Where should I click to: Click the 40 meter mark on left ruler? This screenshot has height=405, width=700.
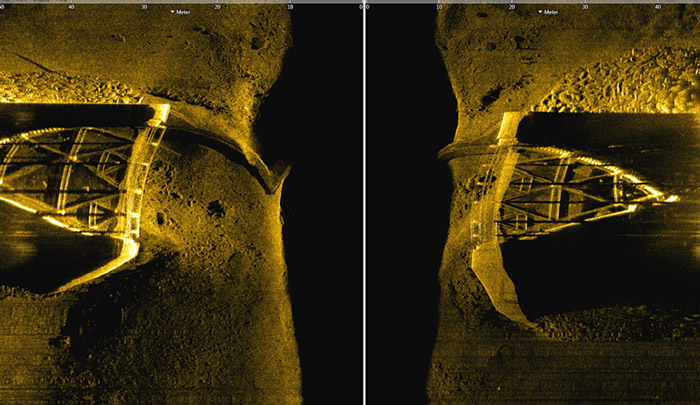(x=71, y=5)
